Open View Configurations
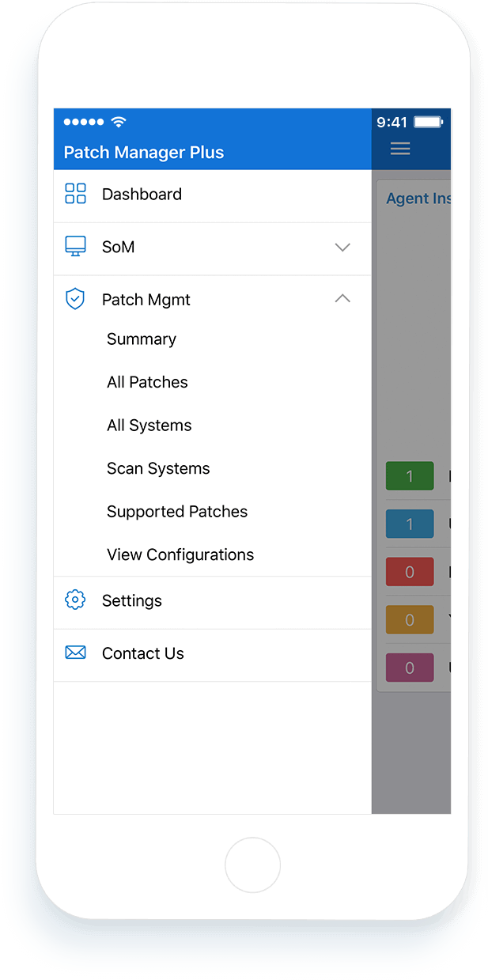 180,554
